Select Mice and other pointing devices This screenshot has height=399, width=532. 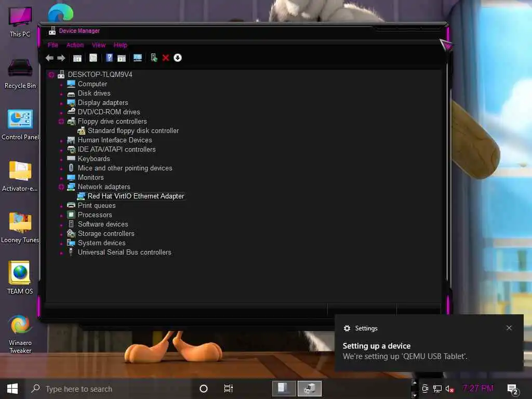pyautogui.click(x=125, y=168)
